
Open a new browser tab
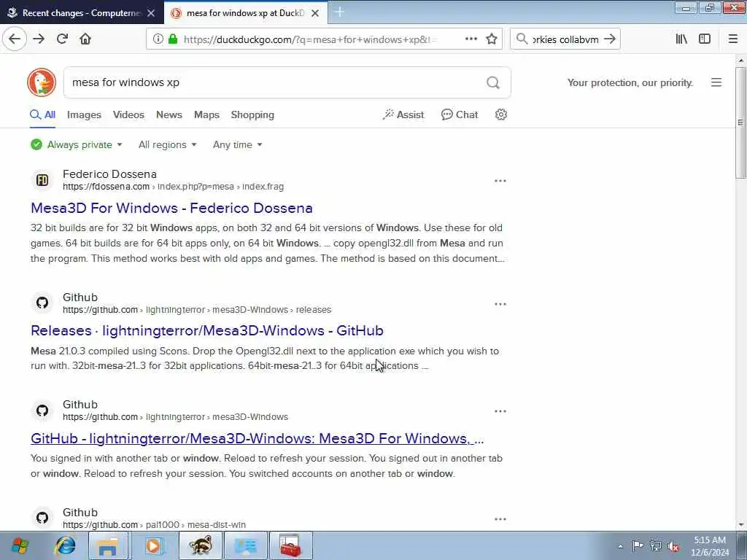340,12
